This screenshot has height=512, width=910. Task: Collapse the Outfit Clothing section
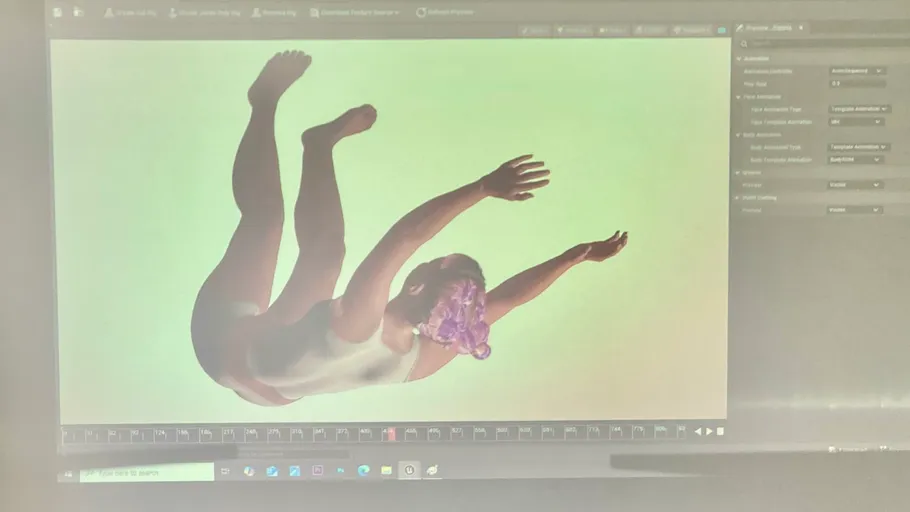pyautogui.click(x=738, y=197)
